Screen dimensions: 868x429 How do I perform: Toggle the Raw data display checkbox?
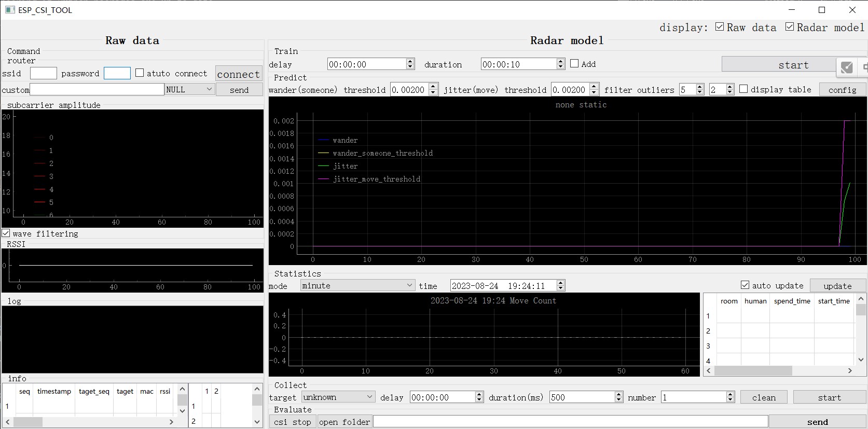(720, 27)
